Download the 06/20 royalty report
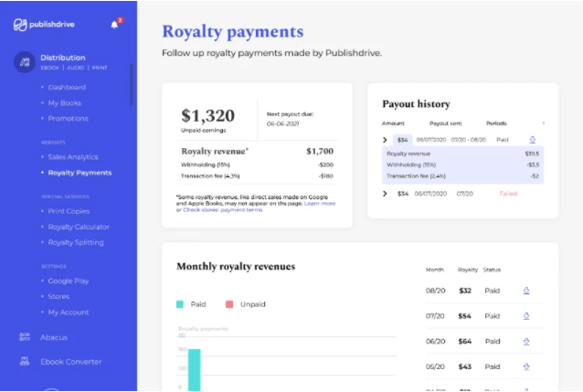The height and width of the screenshot is (392, 583). coord(526,341)
